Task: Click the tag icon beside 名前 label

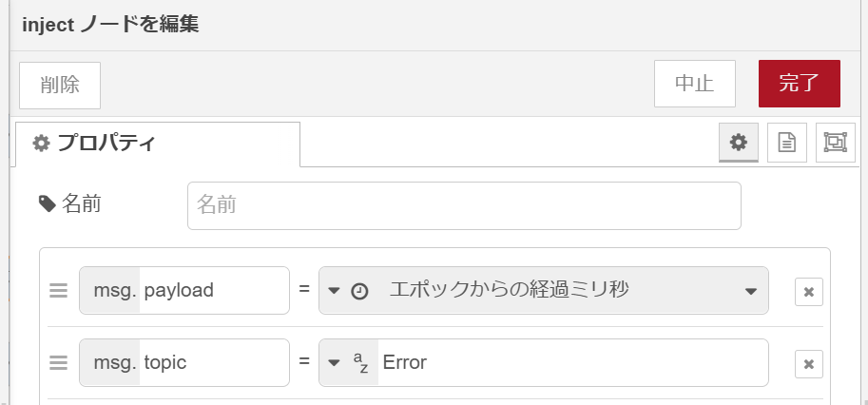Action: click(47, 204)
